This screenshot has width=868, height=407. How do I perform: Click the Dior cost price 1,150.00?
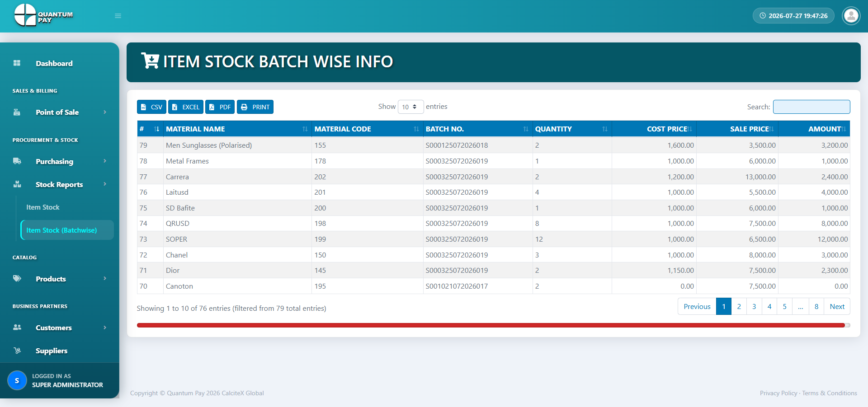coord(681,271)
